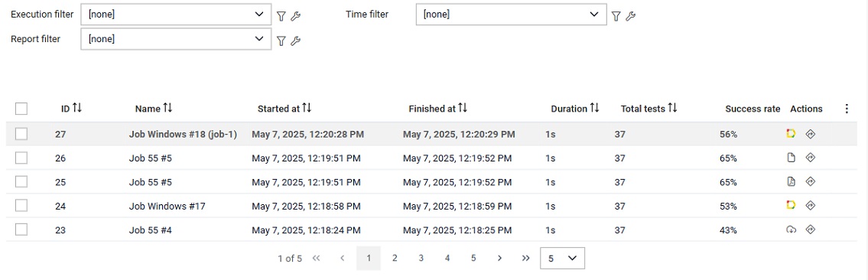Screen dimensions: 868x280
Task: Click the cloud download icon for job 23
Action: click(791, 230)
